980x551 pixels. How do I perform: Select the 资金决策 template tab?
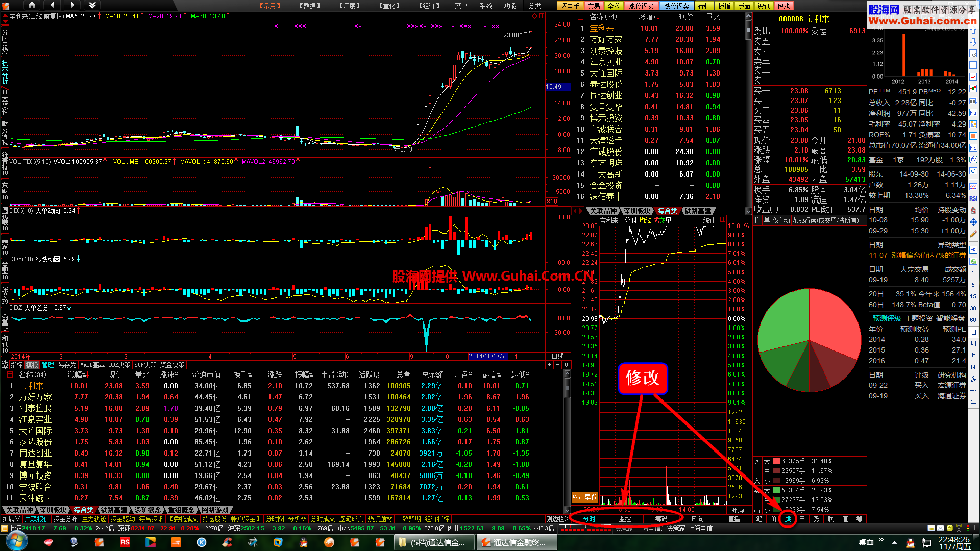(x=172, y=365)
